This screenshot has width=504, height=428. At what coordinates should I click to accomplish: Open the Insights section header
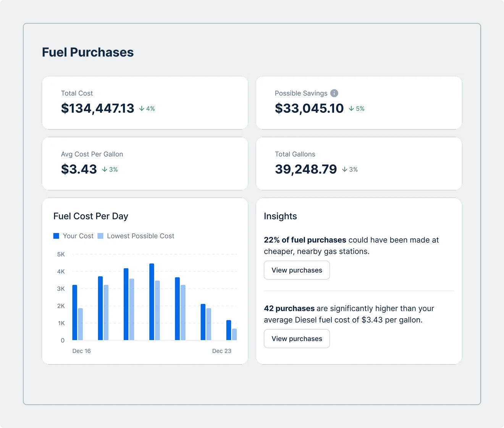tap(280, 216)
